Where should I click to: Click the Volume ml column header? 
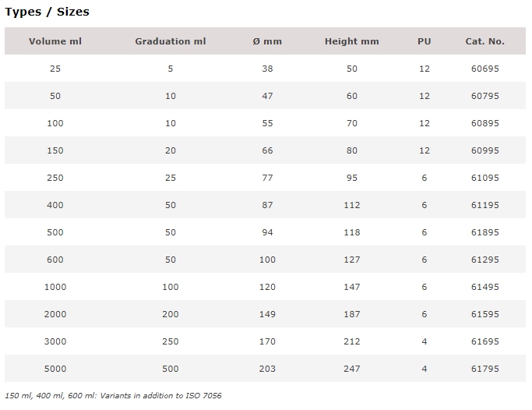click(55, 41)
